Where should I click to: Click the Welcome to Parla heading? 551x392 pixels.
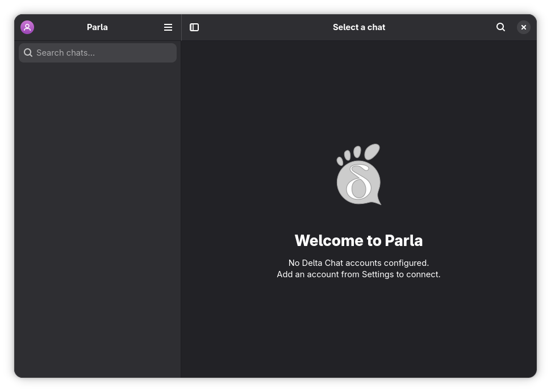[359, 240]
